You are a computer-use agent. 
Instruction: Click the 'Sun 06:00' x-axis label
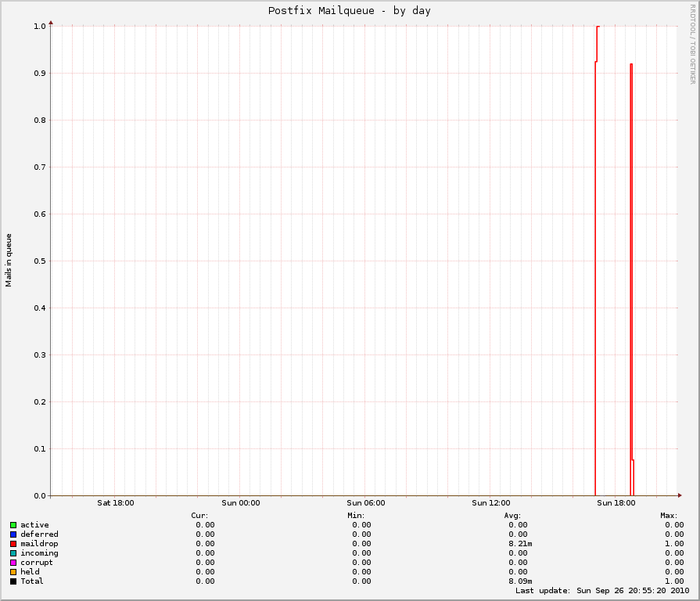coord(365,502)
